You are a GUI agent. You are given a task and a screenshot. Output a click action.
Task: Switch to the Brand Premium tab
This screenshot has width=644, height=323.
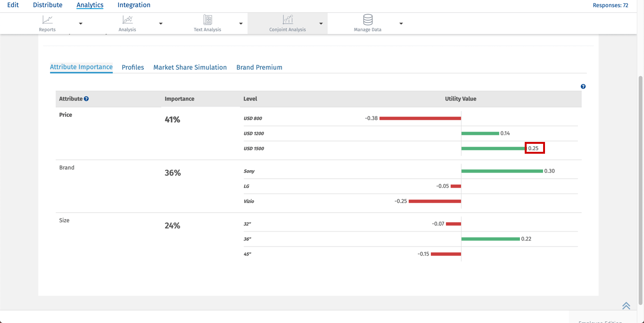click(259, 67)
